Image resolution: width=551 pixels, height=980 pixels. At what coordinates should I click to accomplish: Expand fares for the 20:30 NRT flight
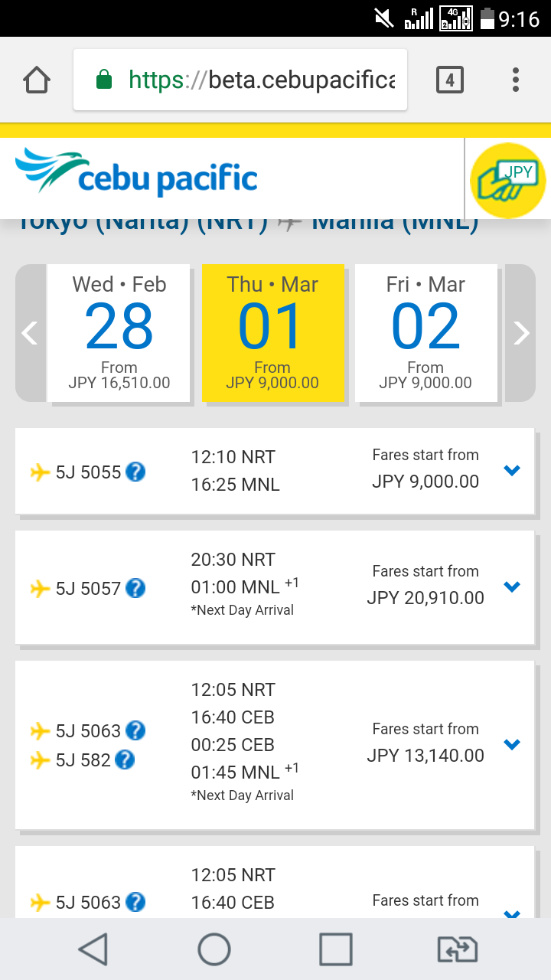512,586
